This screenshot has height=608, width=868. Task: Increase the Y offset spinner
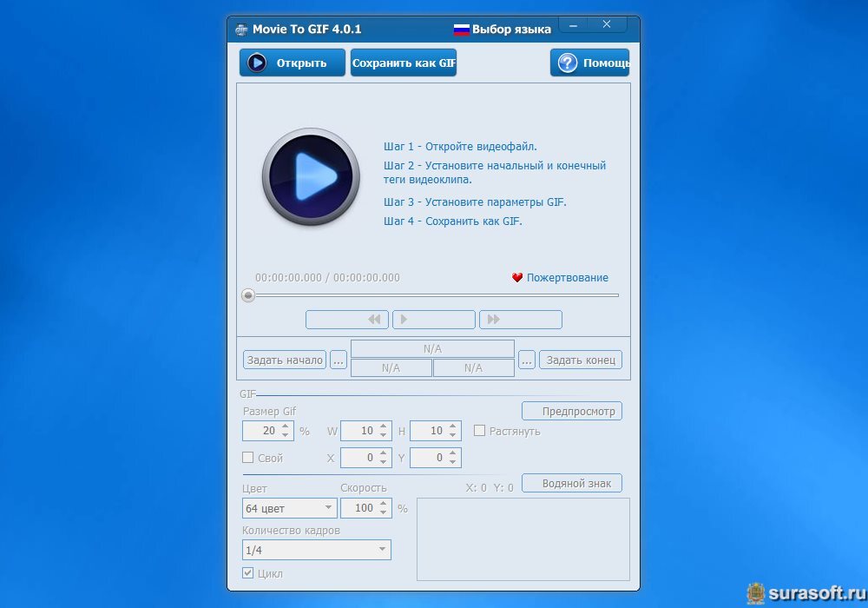(453, 453)
